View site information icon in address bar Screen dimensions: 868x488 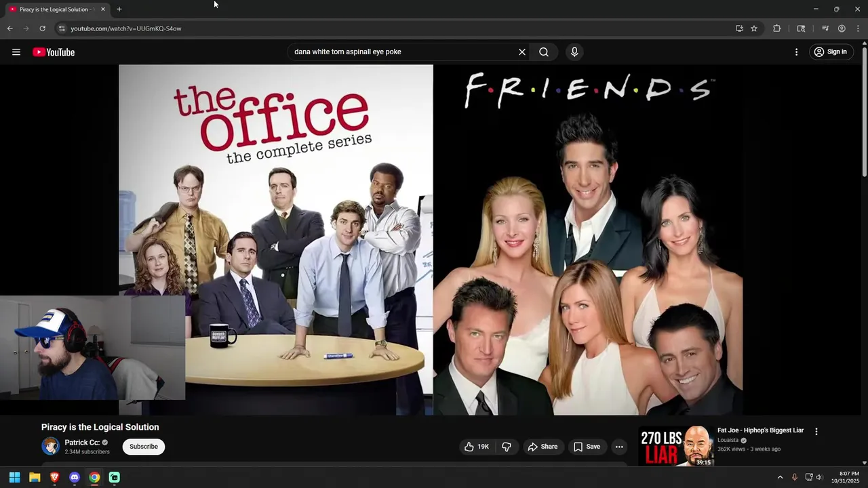coord(61,28)
